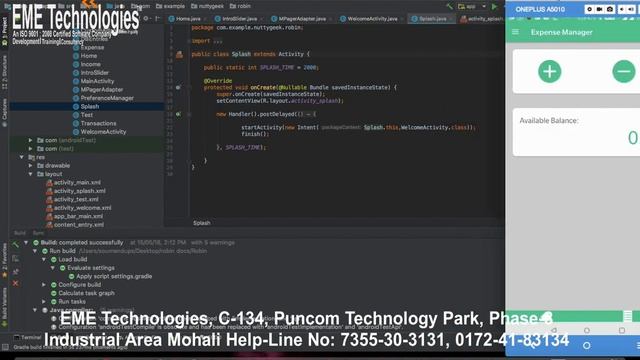Click the screenshot camera icon in mirror toolbar

click(609, 9)
